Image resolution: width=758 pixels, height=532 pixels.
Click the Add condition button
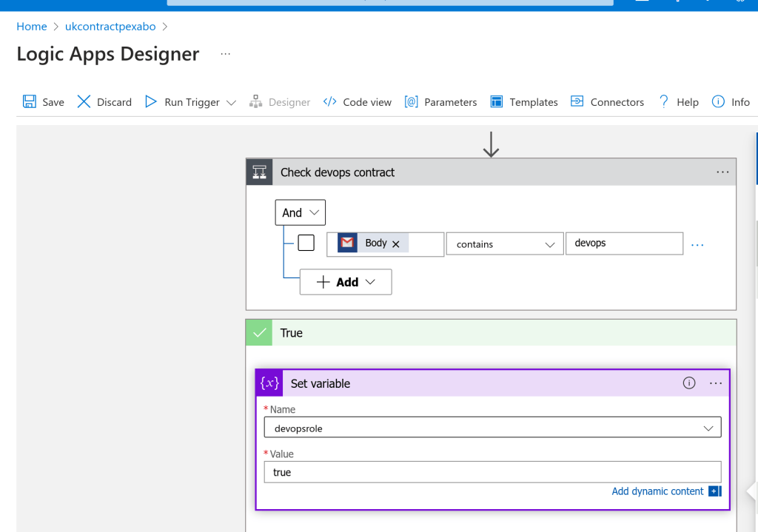(x=346, y=282)
